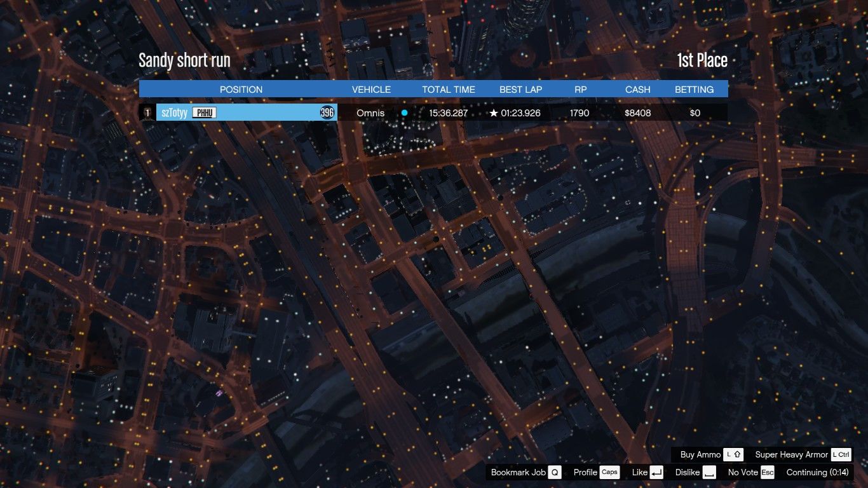Click the Omnis vehicle cell

(370, 112)
